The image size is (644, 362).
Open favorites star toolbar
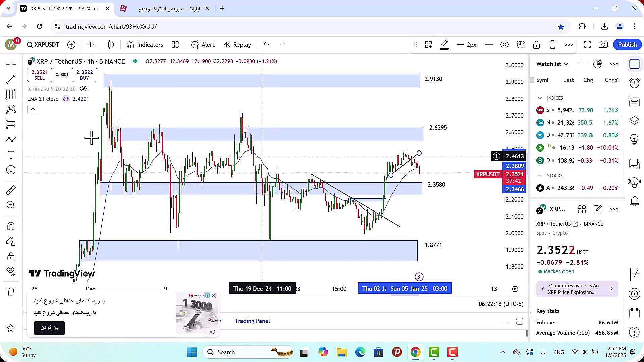coord(11,328)
